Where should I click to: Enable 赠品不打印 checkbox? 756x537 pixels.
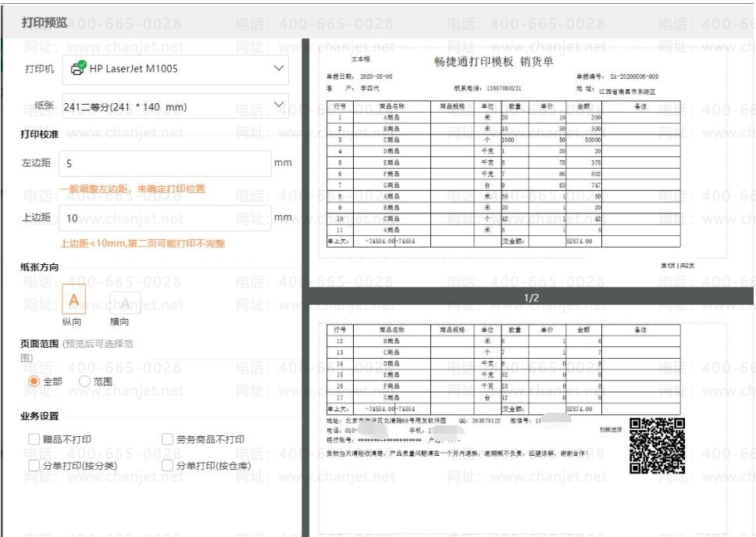[34, 439]
